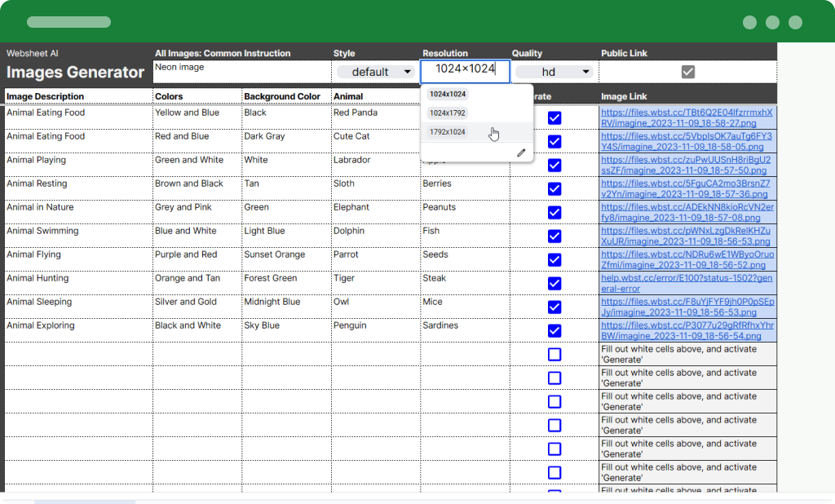Screen dimensions: 835x504
Task: Select the 'Midnight Blue' background color cell
Action: (x=286, y=307)
